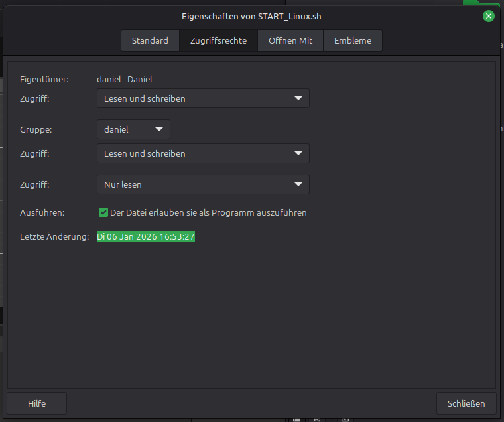Expand the group access dropdown below Gruppe
Viewport: 504px width, 422px height.
point(203,153)
